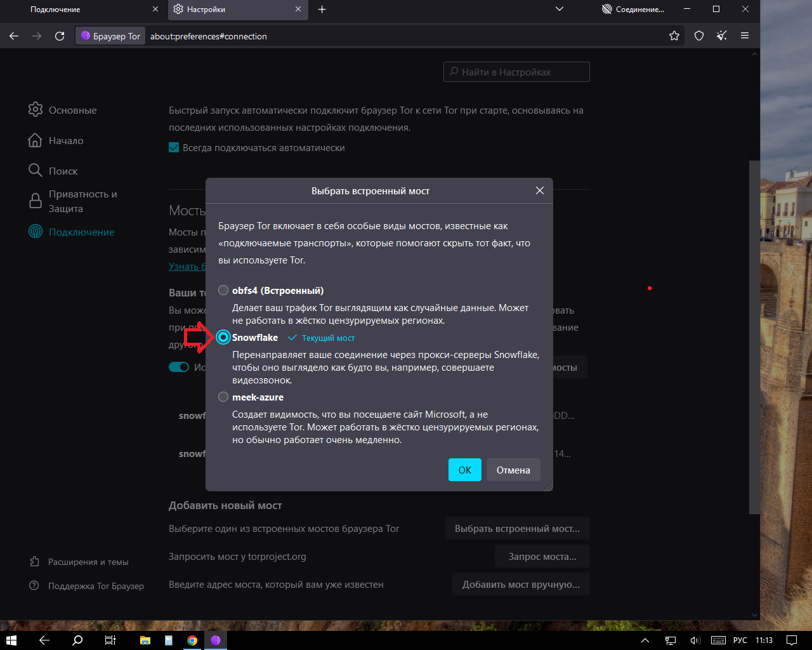This screenshot has width=812, height=650.
Task: Open Chrome from the taskbar
Action: click(x=192, y=640)
